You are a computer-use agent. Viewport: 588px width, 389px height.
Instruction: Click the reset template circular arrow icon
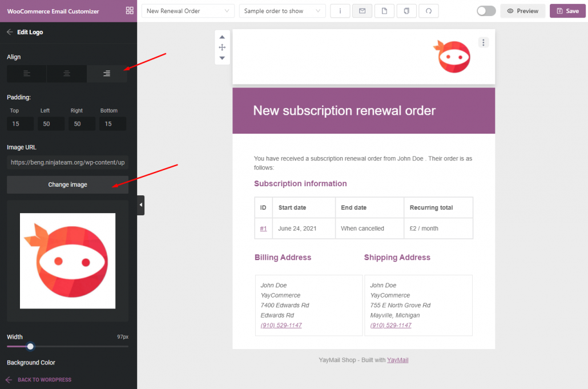click(429, 11)
